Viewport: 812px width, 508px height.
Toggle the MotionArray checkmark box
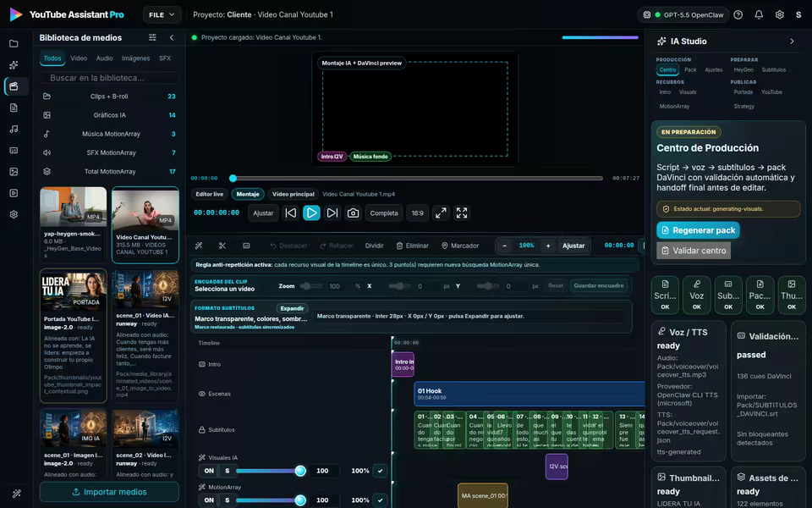point(380,500)
